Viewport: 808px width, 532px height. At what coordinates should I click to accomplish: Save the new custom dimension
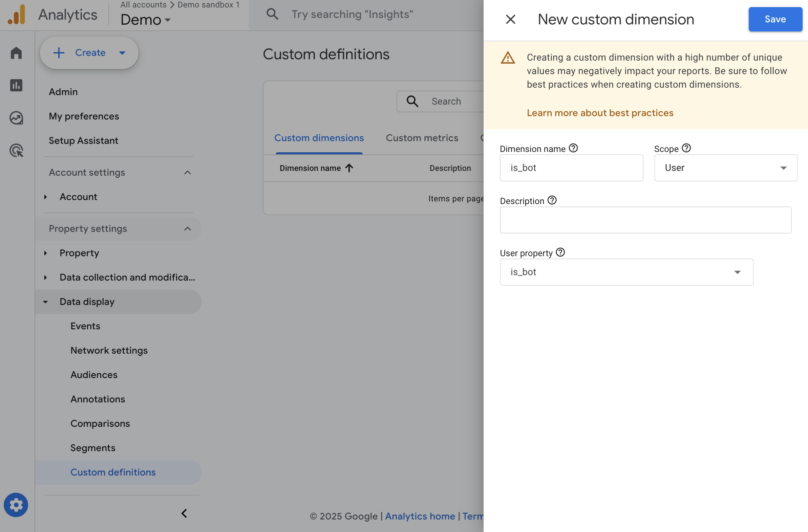click(775, 19)
